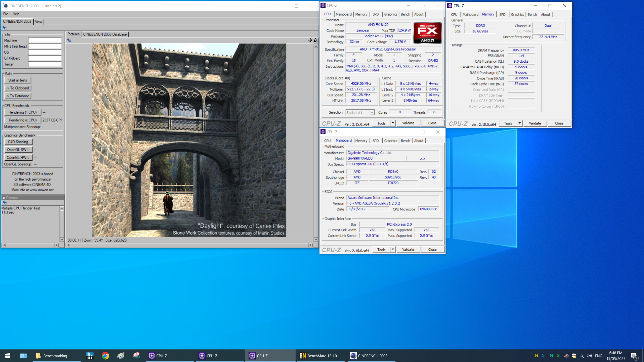Image resolution: width=644 pixels, height=362 pixels.
Task: Open the volume speaker tray icon
Action: [589, 356]
